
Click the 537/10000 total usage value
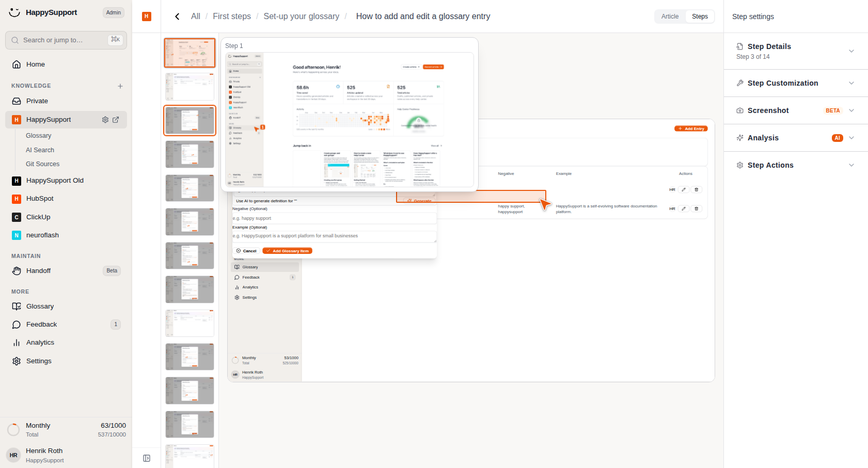(112, 434)
